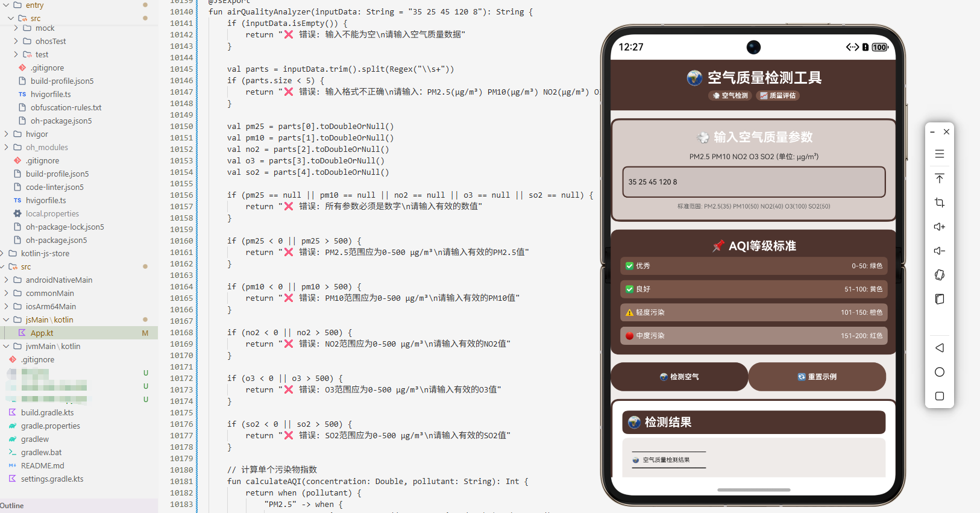Select the 中度污染 AQI level row
This screenshot has height=513, width=980.
click(753, 336)
